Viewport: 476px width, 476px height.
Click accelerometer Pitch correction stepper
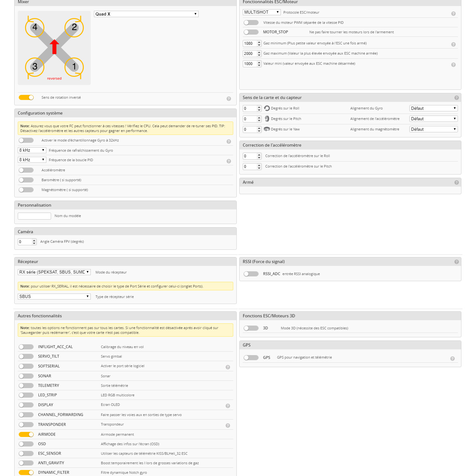[x=252, y=167]
